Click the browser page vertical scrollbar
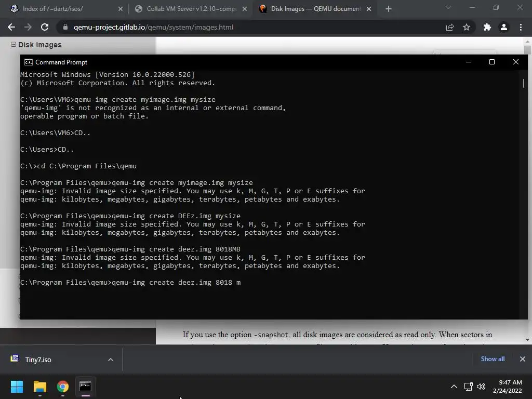This screenshot has width=532, height=399. [x=527, y=190]
